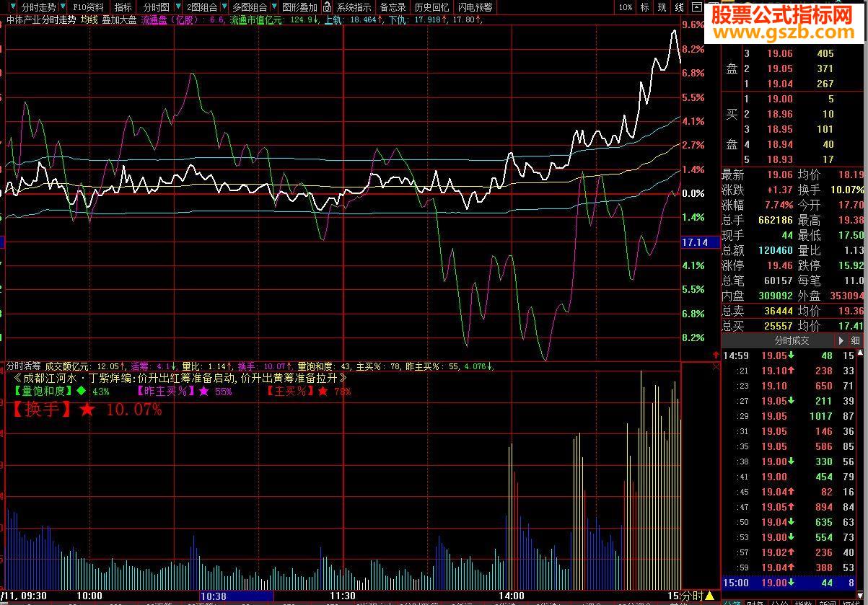868x605 pixels.
Task: Click the 流通盘（亿股） label
Action: [170, 19]
